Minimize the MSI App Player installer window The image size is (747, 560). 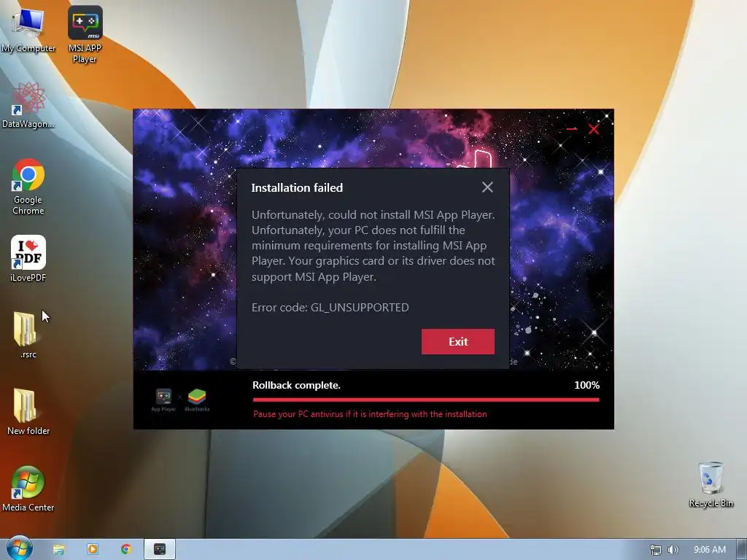pos(572,129)
